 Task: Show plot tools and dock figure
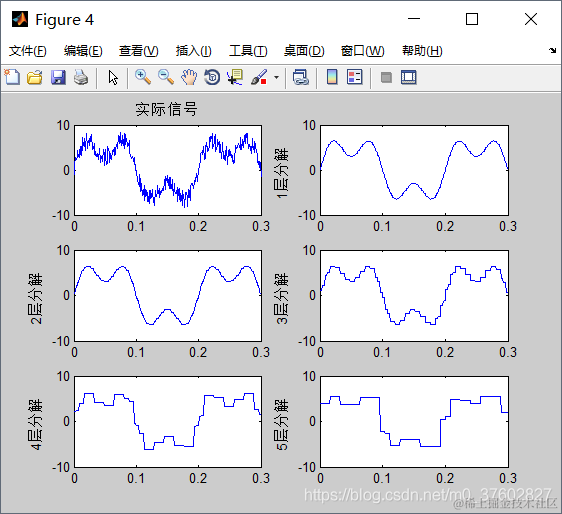409,77
